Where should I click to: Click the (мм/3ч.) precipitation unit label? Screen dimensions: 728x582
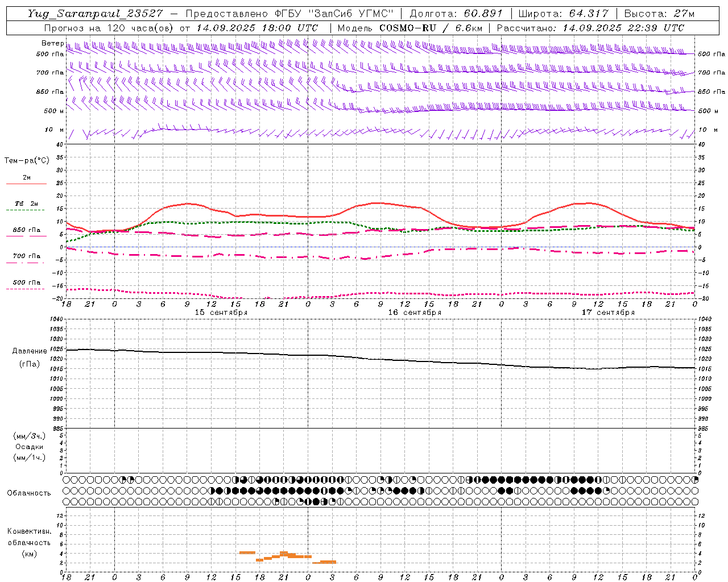click(30, 436)
